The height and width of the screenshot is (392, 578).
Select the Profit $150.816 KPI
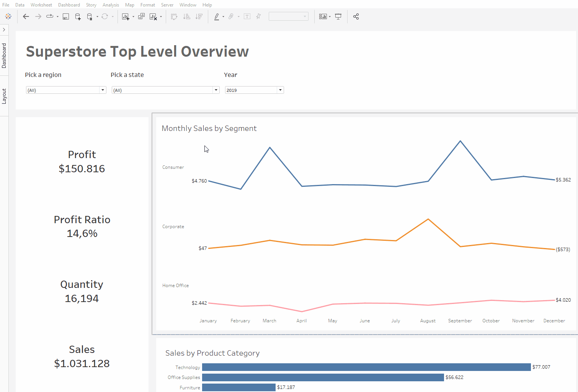pos(82,162)
